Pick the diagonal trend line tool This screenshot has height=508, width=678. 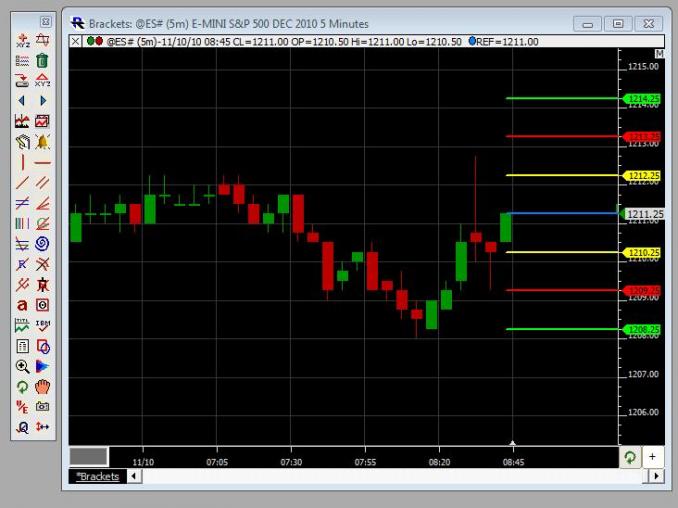pyautogui.click(x=22, y=182)
